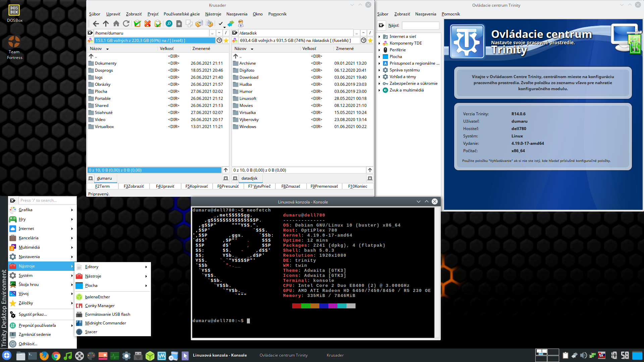Open dropdown arrow beside the checkmark toolbar icon
This screenshot has height=362, width=644.
point(224,27)
